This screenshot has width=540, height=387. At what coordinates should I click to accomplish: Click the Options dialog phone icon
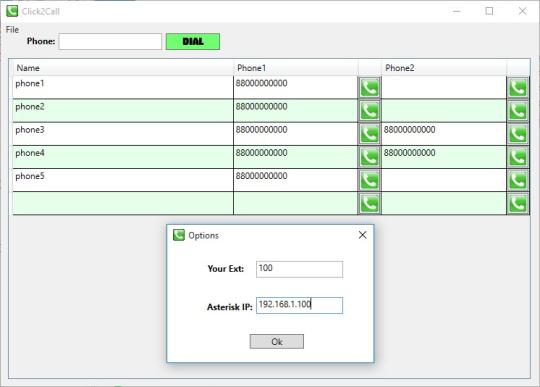pos(179,235)
